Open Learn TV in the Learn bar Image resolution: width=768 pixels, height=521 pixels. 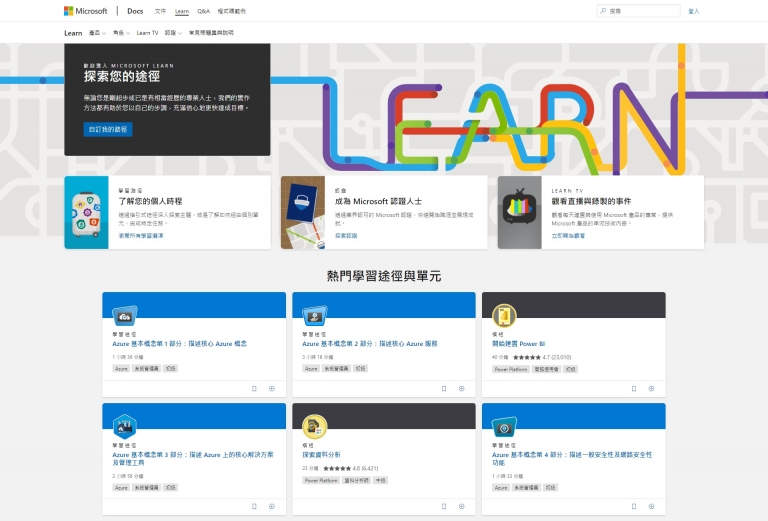(x=147, y=33)
